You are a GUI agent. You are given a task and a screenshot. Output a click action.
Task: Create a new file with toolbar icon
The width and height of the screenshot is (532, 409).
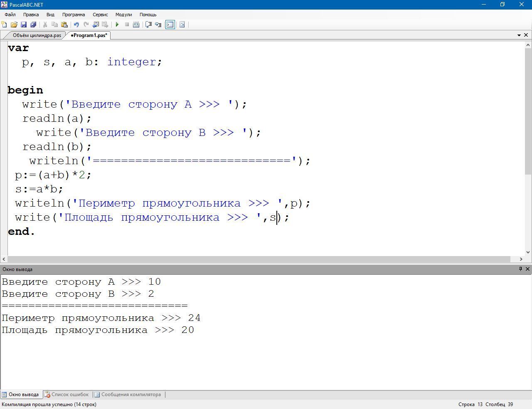pos(4,25)
